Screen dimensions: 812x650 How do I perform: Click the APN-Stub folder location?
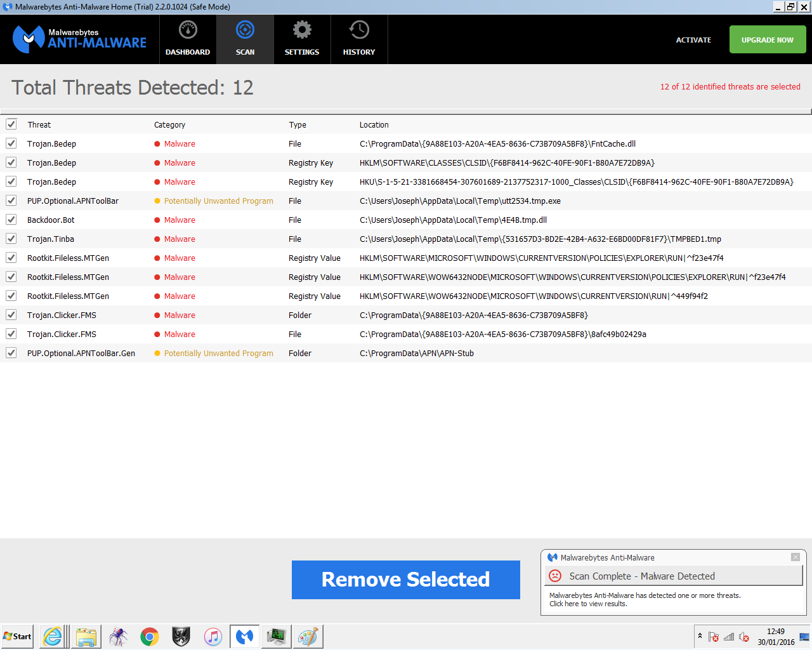(x=417, y=354)
